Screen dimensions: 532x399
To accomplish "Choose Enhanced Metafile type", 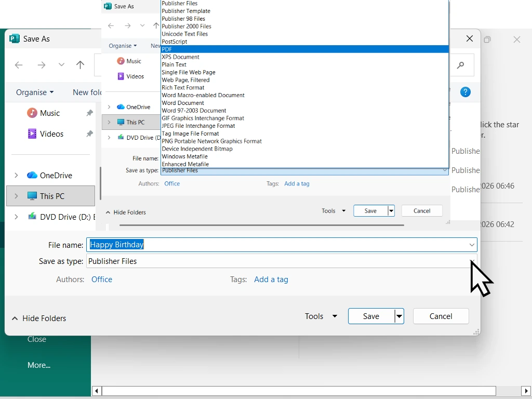I will click(x=304, y=164).
